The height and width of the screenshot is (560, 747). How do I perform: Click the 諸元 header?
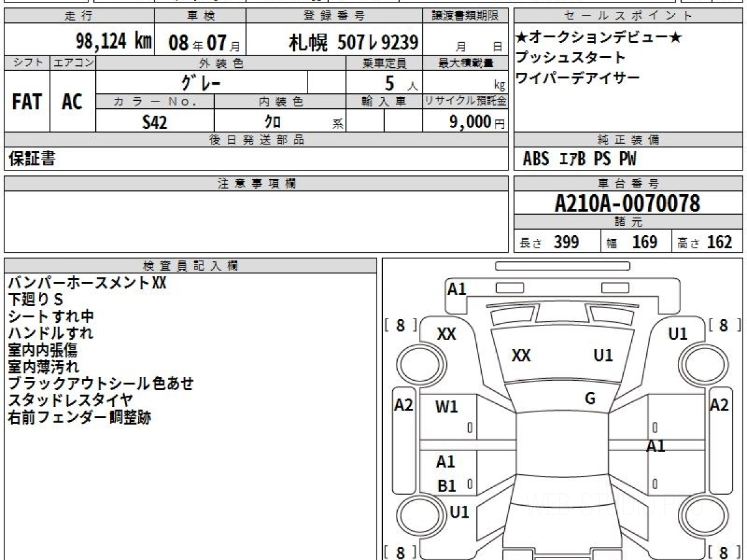pos(628,222)
